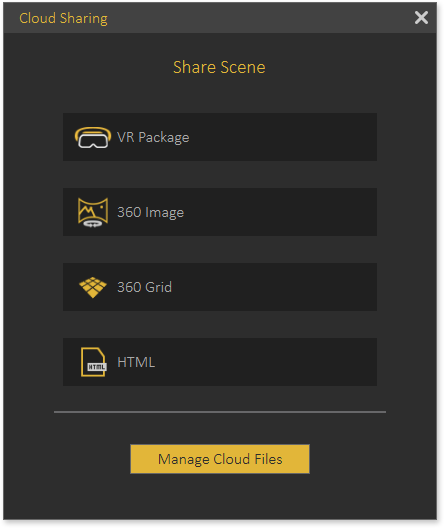
Task: Click the yellow 360 grid icon
Action: tap(93, 287)
